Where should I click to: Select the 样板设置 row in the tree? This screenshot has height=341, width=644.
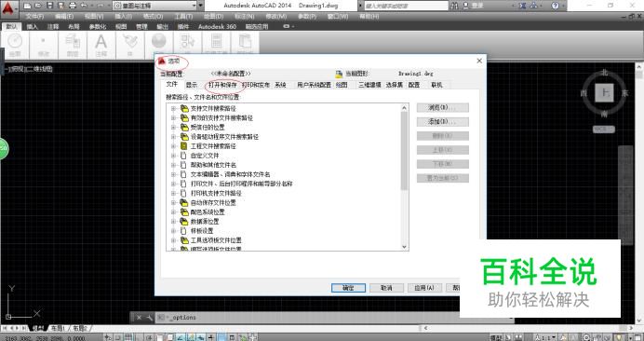pos(203,231)
